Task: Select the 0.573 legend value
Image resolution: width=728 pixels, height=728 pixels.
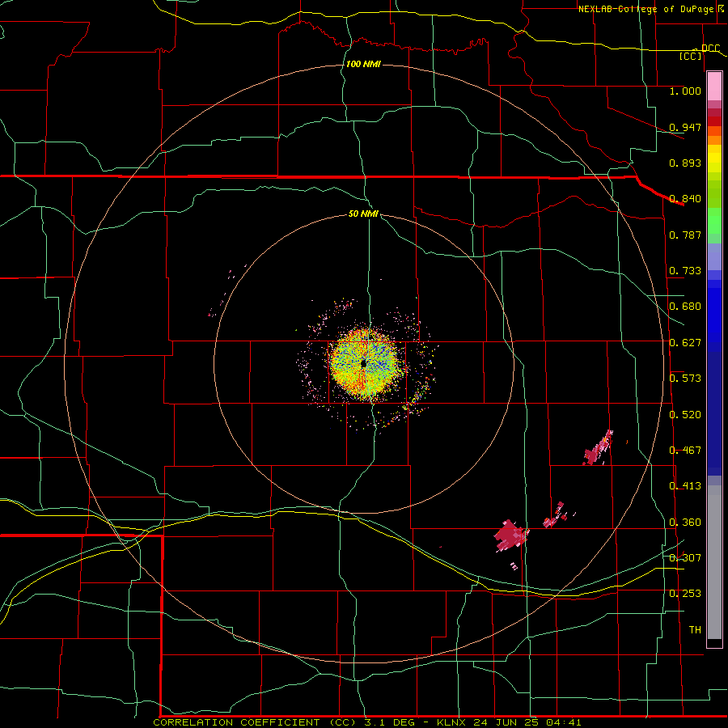Action: (685, 379)
